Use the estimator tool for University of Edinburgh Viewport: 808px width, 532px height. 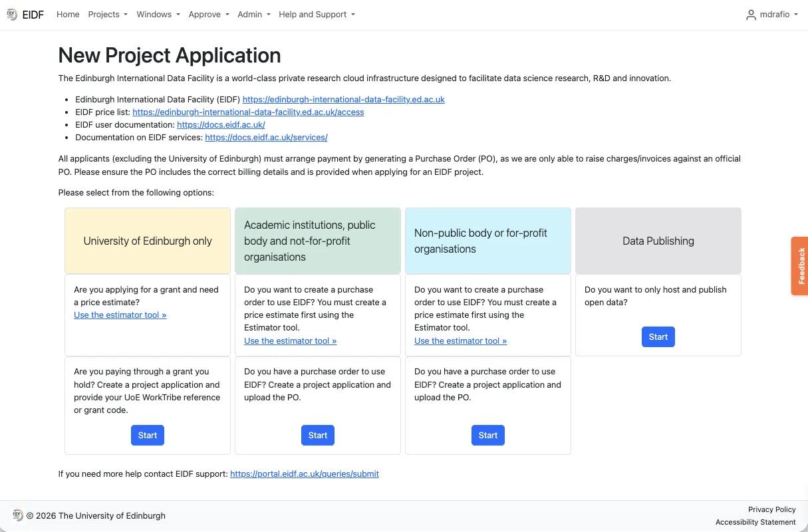coord(120,315)
